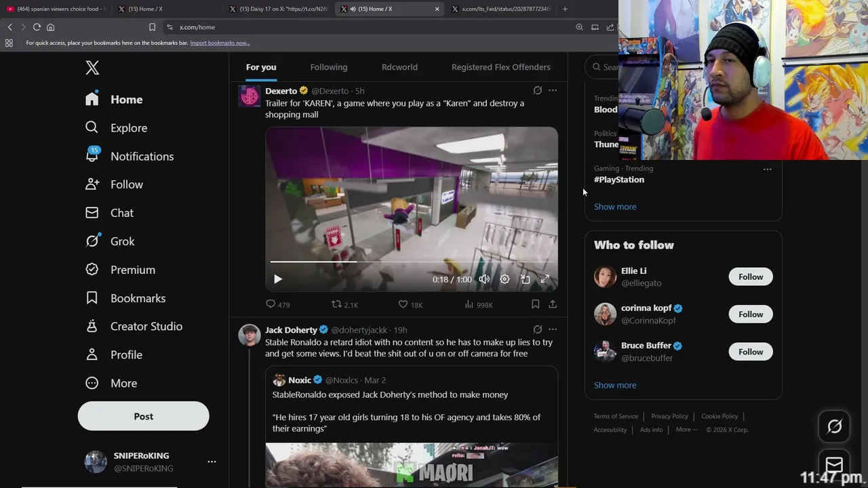Open Terms of Service link
This screenshot has width=868, height=488.
tap(616, 416)
